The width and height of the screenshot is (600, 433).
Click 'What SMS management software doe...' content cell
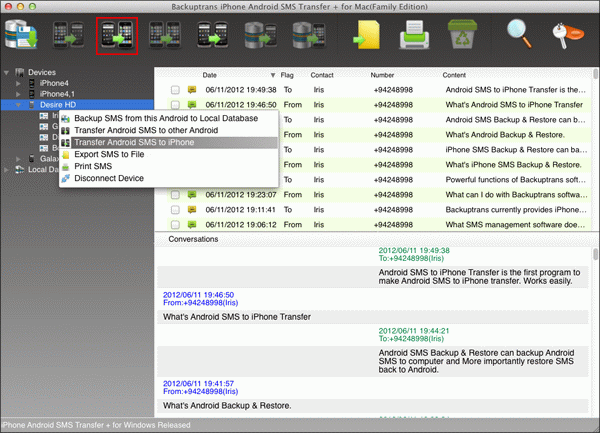click(x=515, y=225)
